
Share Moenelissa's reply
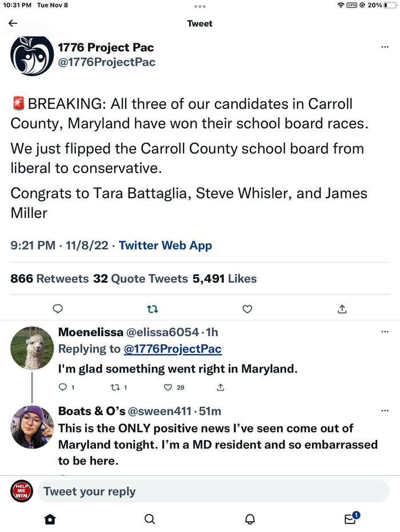coord(221,387)
